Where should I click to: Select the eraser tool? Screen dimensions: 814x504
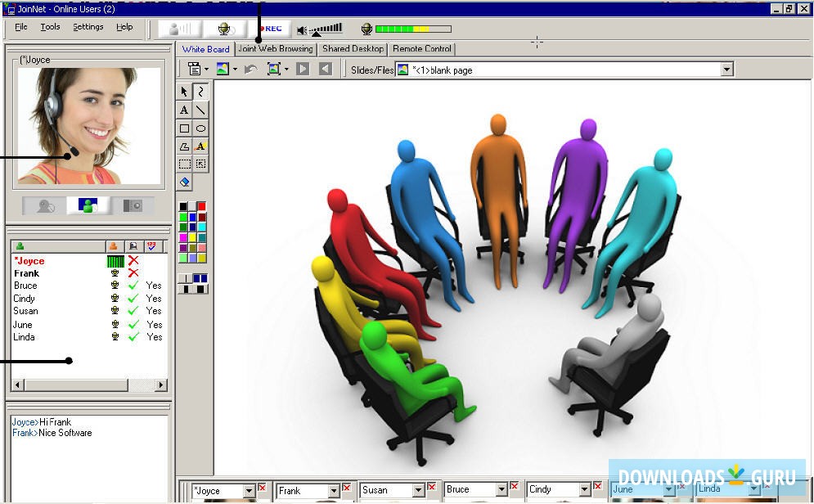184,182
